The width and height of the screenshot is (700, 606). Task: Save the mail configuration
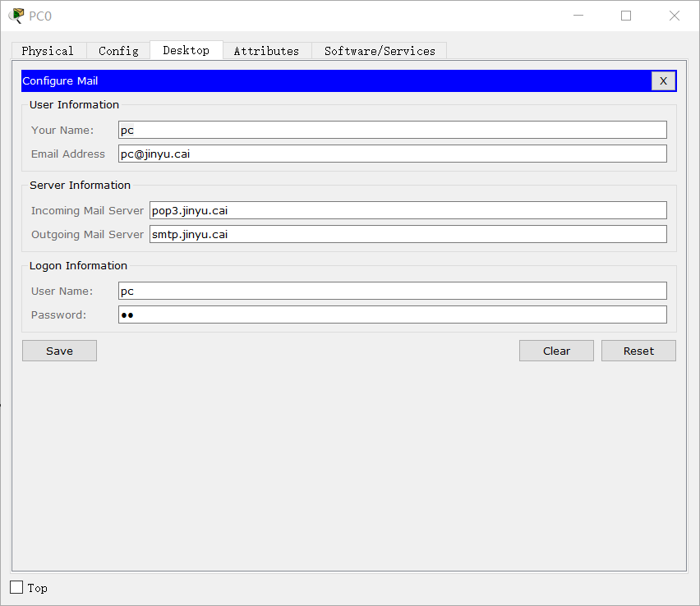(59, 351)
